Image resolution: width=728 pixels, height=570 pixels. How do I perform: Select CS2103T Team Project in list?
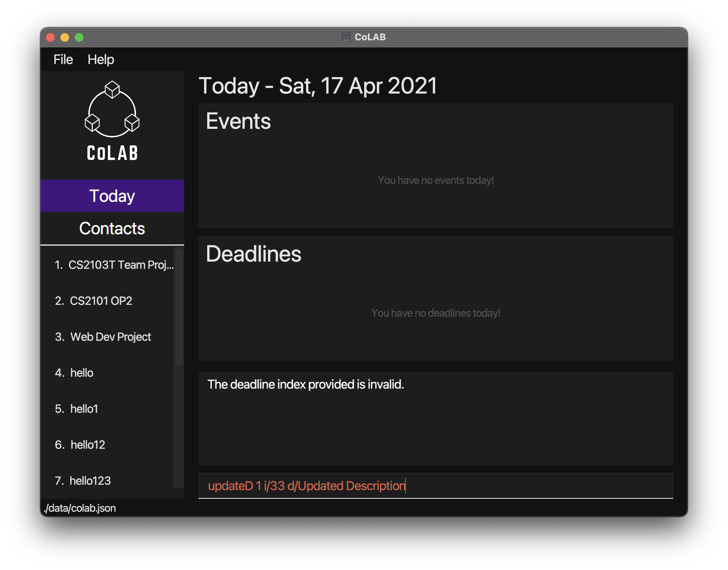114,265
